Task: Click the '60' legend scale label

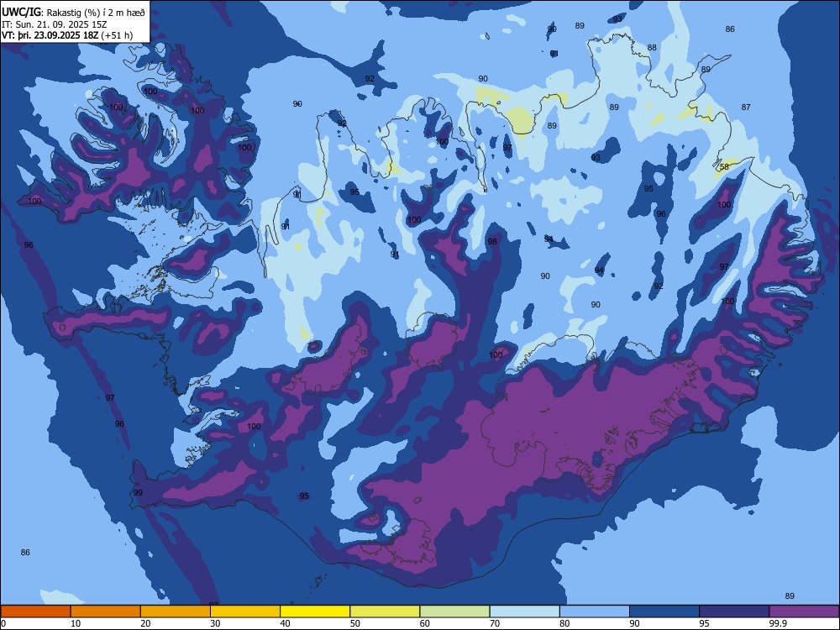Action: (425, 623)
